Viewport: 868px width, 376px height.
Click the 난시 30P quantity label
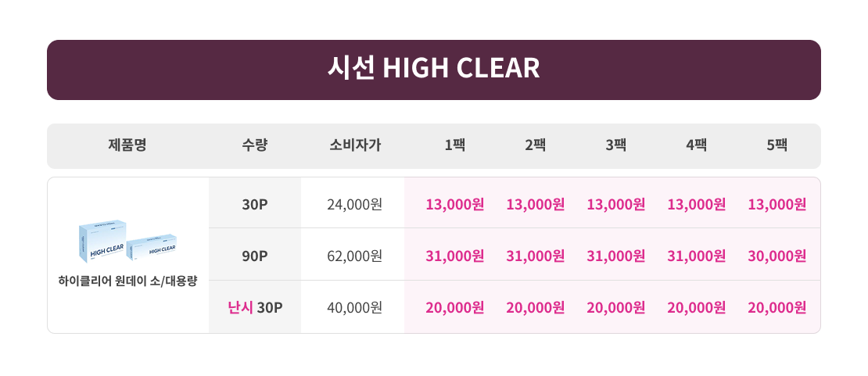pyautogui.click(x=255, y=307)
